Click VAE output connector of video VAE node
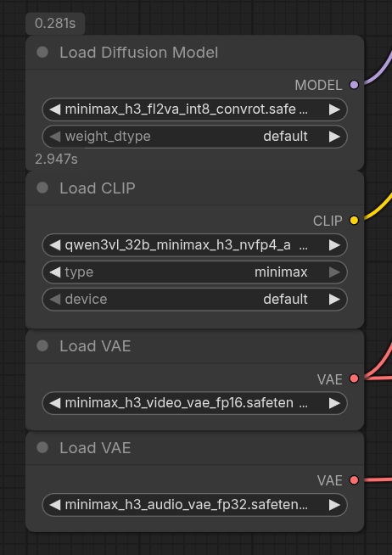 click(x=354, y=378)
